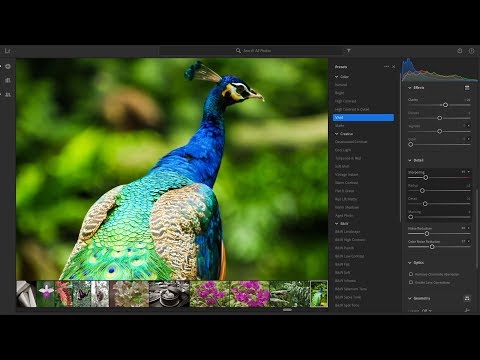
Task: Select the highlighted Vivid preset
Action: [363, 117]
